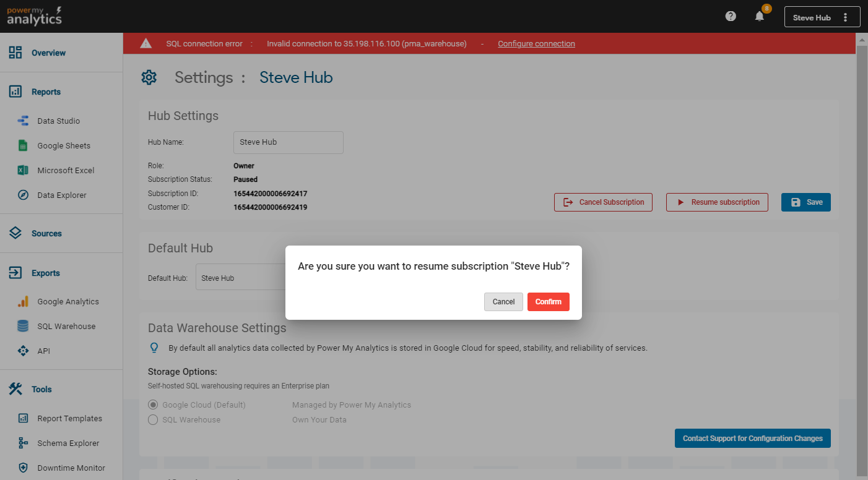Viewport: 868px width, 480px height.
Task: Open the Steve Hub account dropdown menu
Action: coord(822,17)
